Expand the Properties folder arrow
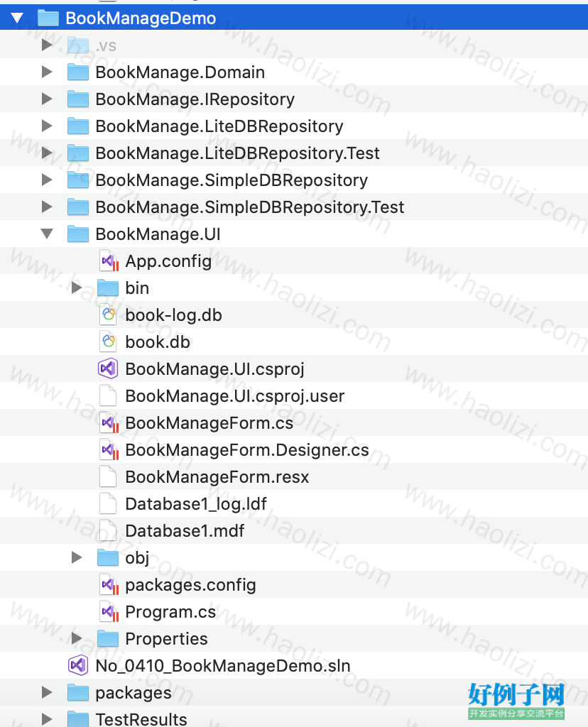The height and width of the screenshot is (727, 588). [x=77, y=638]
